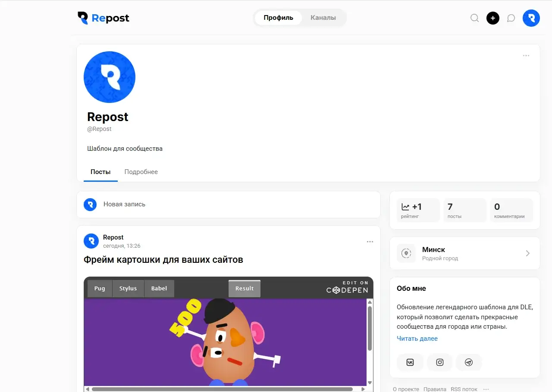
Task: Click post timestamp сегодня, 13:26
Action: click(122, 246)
